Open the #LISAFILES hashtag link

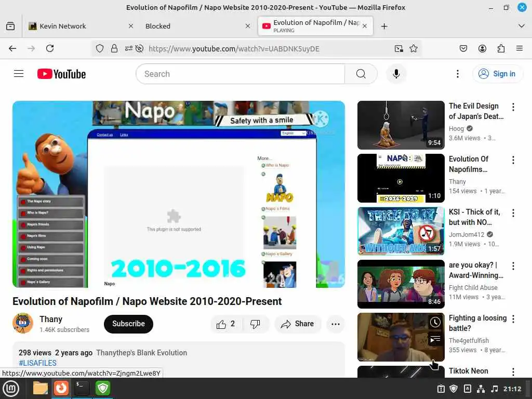click(37, 363)
